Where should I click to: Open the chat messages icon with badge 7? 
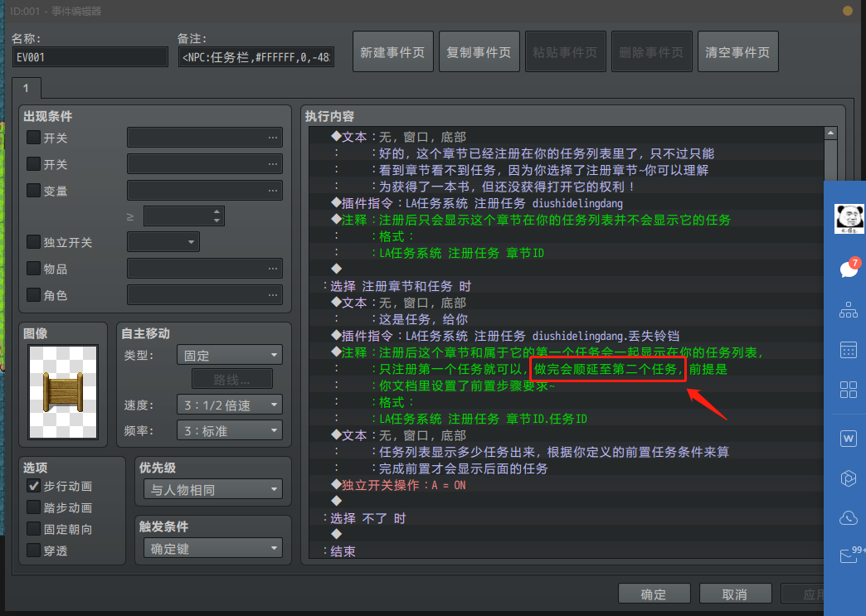click(x=849, y=269)
